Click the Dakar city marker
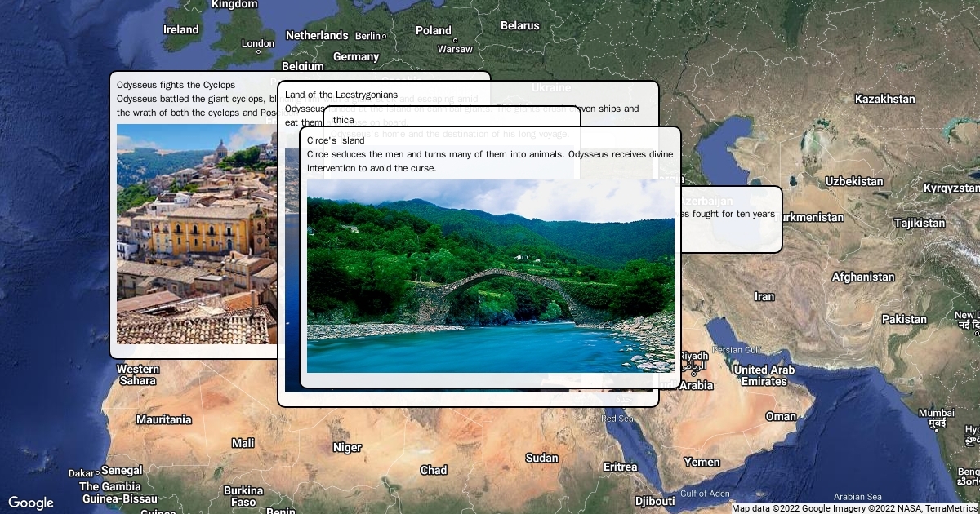Image resolution: width=980 pixels, height=514 pixels. (97, 472)
